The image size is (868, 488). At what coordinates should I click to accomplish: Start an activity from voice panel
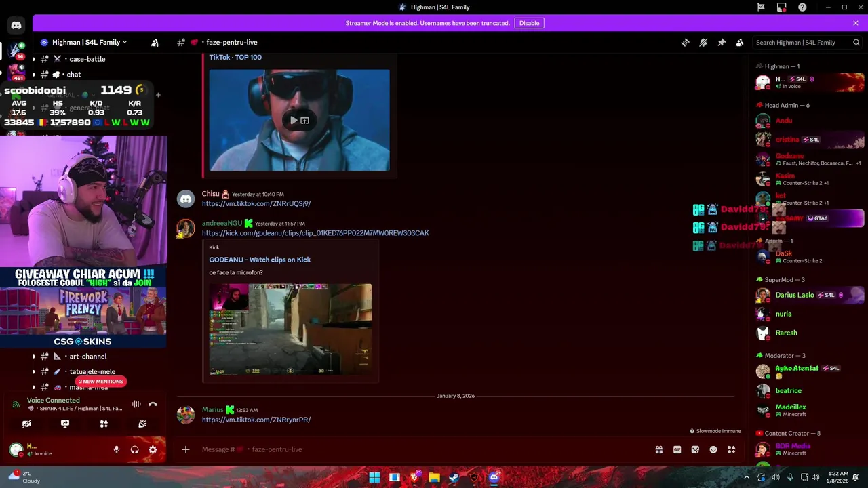(104, 424)
